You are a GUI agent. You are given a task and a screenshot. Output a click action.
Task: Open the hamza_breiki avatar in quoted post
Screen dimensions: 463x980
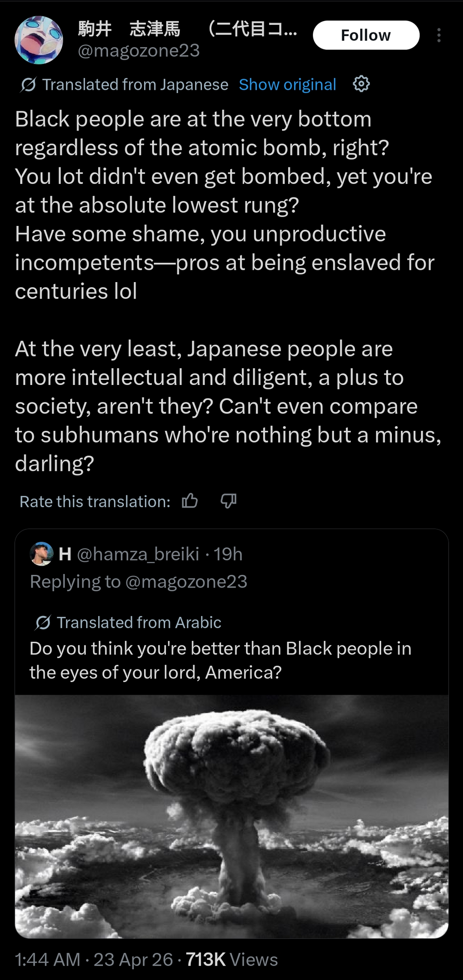click(41, 554)
